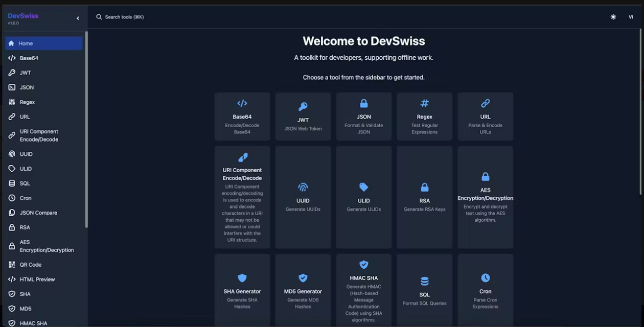Click shield icon on SHA Generator card

click(x=242, y=278)
